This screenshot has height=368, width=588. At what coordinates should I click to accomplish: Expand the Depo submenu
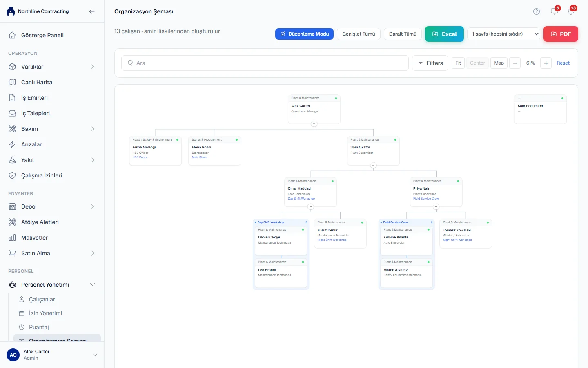pyautogui.click(x=93, y=206)
